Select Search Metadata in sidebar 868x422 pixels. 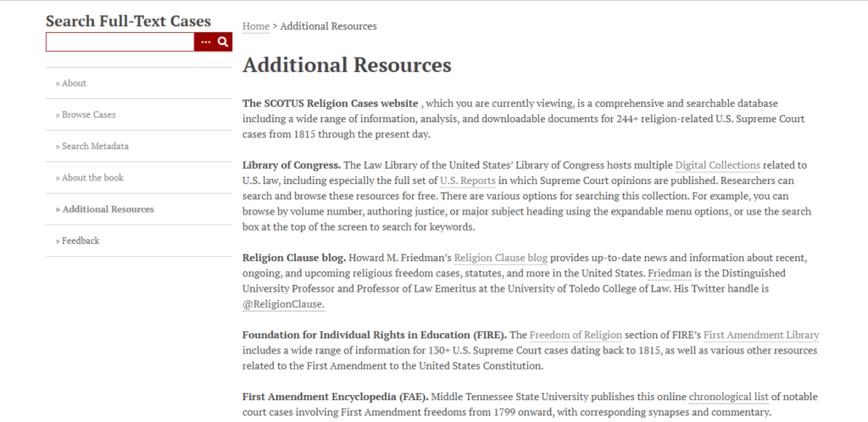pyautogui.click(x=95, y=146)
